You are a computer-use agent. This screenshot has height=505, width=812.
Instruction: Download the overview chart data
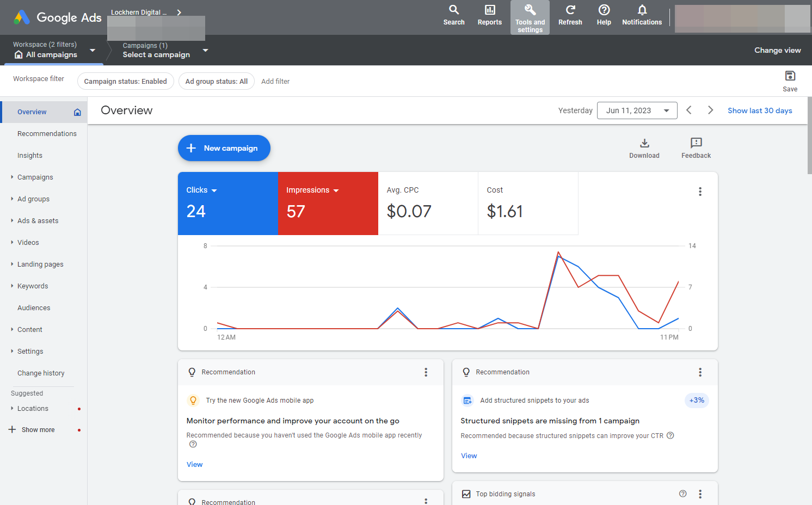click(x=644, y=148)
